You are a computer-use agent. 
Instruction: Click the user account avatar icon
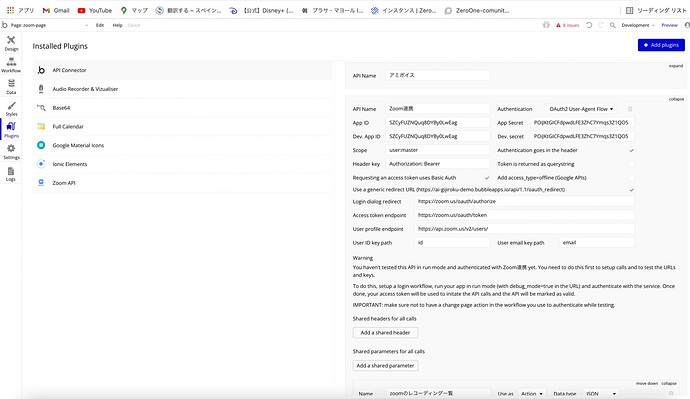tap(687, 25)
